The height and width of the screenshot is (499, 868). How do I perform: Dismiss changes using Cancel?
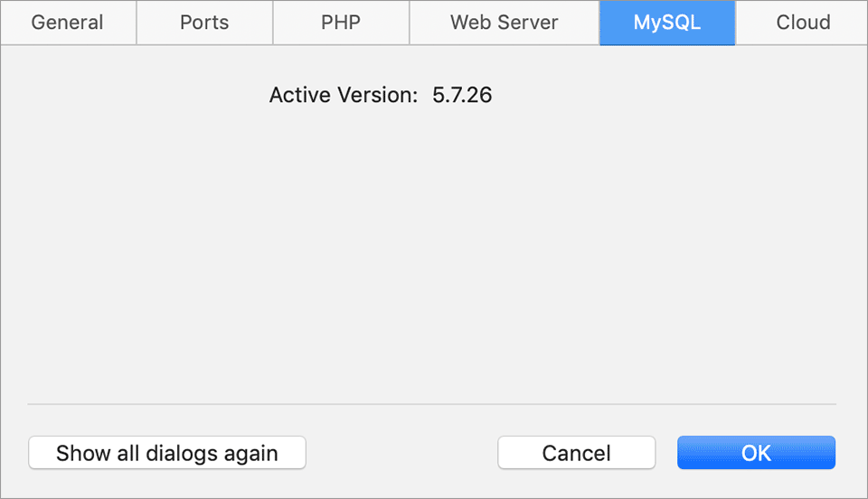(x=576, y=453)
